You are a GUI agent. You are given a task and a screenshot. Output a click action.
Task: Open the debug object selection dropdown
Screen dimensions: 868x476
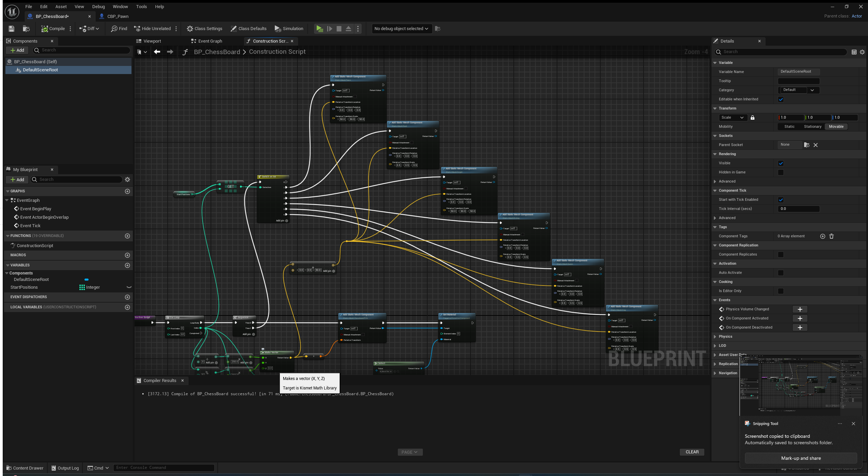click(401, 29)
